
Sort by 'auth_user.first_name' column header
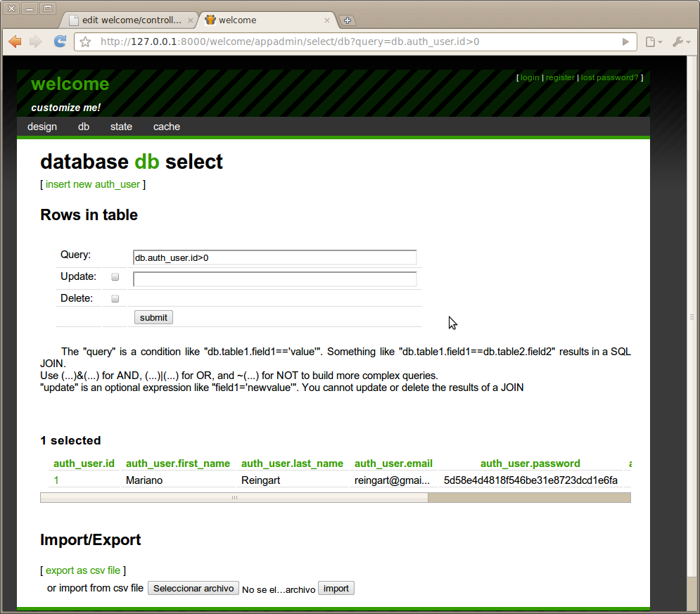coord(178,463)
